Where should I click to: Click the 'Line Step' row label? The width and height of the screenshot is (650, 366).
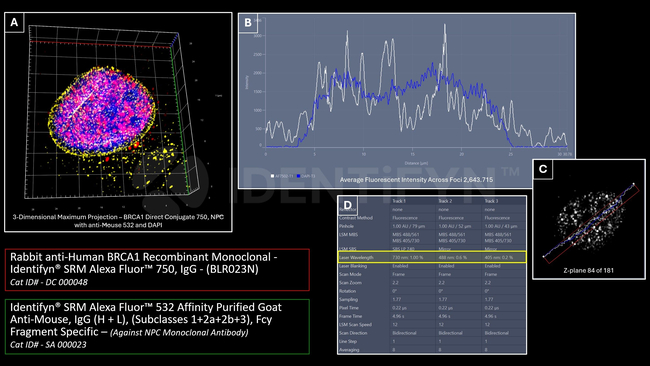click(348, 341)
